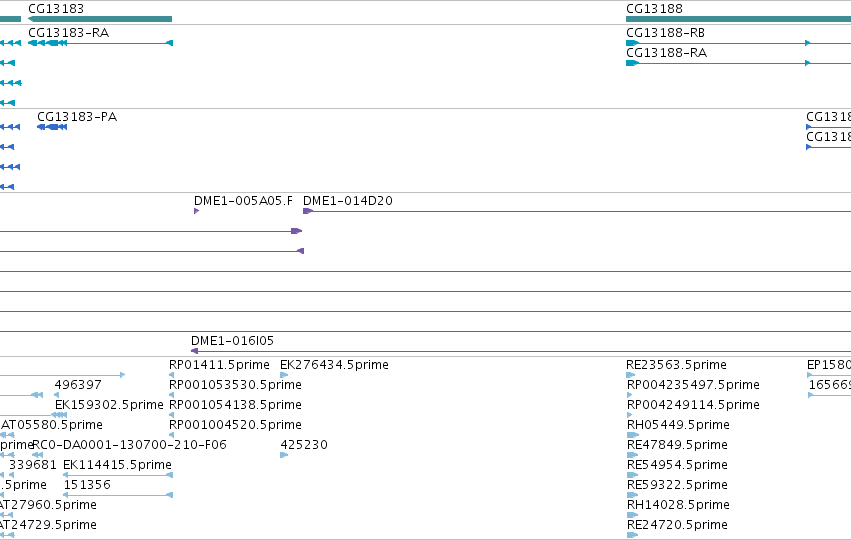This screenshot has width=851, height=540.
Task: Select EST EK276434.5prime
Action: pyautogui.click(x=334, y=365)
